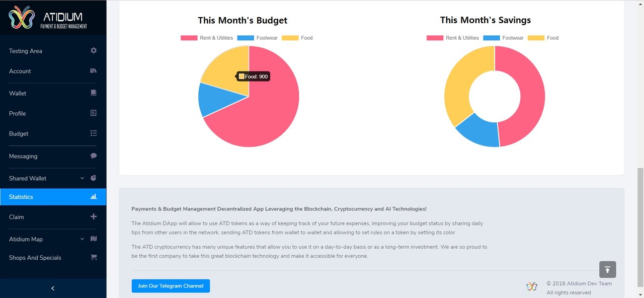
Task: Toggle Food legend in This Month's Budget
Action: (297, 38)
